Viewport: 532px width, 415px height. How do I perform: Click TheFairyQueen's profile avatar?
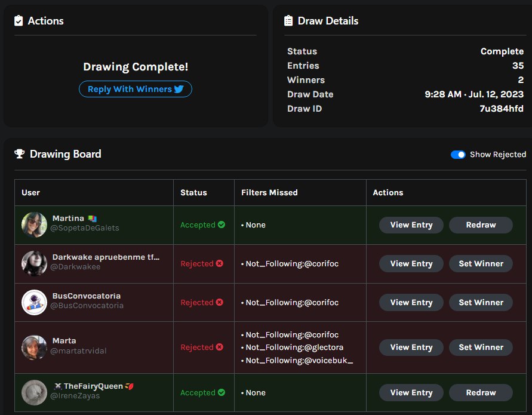(x=34, y=392)
